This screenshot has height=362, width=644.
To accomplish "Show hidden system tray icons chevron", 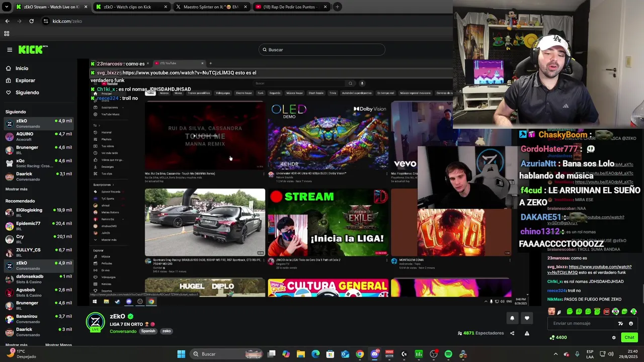I will pyautogui.click(x=555, y=354).
